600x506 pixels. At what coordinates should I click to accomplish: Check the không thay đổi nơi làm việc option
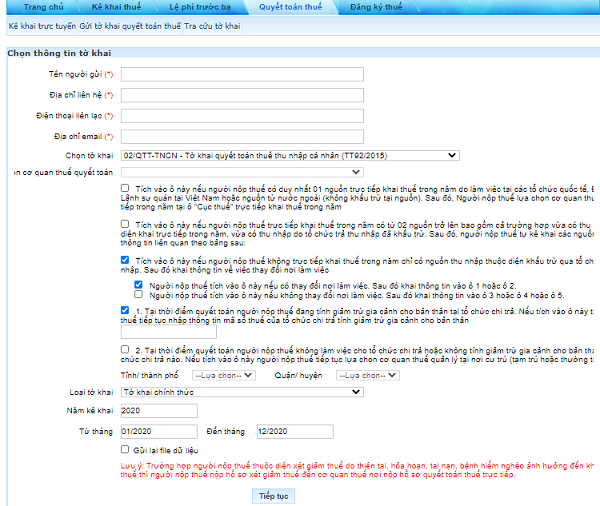tap(139, 296)
